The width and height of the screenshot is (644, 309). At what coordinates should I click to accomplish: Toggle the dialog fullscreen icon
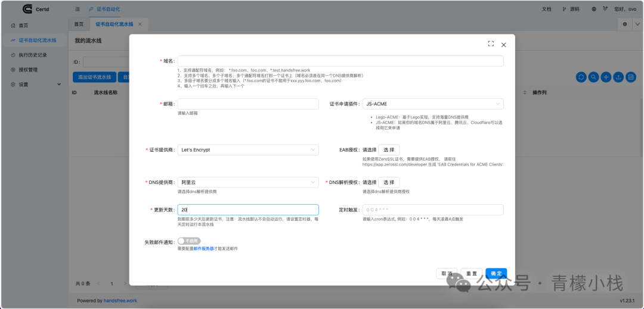491,44
